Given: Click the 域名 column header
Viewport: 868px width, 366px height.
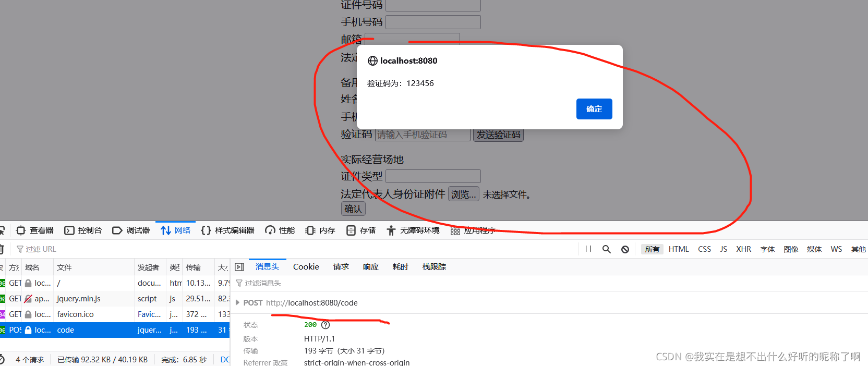Looking at the screenshot, I should click(x=37, y=267).
